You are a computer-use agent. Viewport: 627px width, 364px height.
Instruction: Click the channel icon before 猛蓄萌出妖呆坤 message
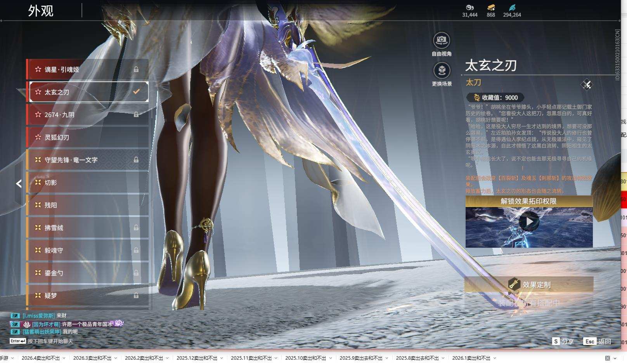[x=15, y=332]
